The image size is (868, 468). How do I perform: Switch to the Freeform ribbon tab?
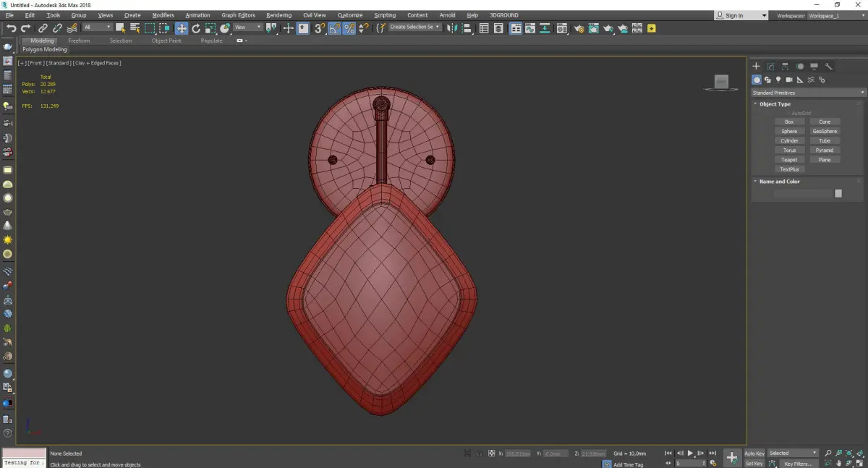79,41
